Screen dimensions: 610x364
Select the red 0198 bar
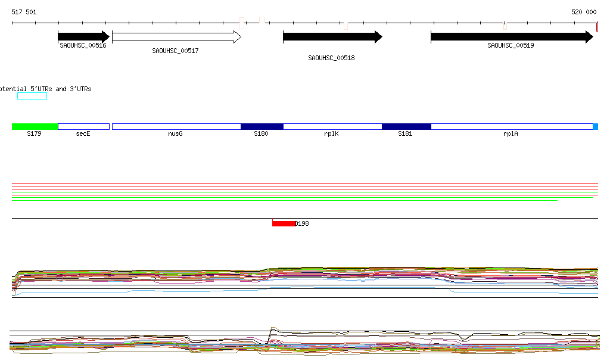tap(284, 223)
